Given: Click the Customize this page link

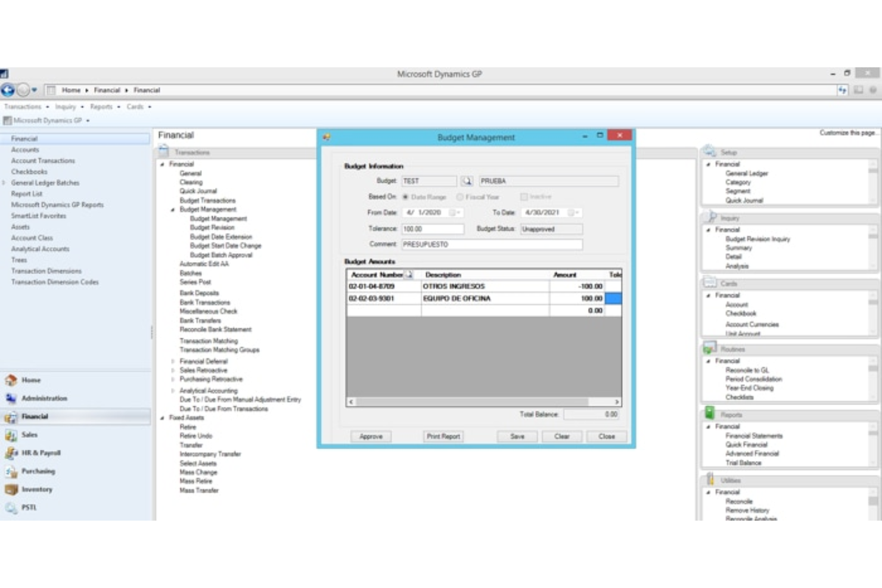Looking at the screenshot, I should [x=848, y=133].
